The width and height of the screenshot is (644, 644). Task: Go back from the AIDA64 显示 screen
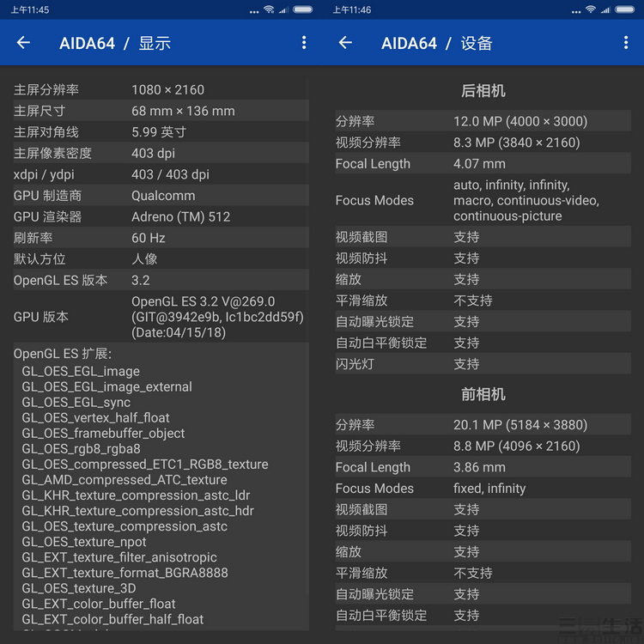[23, 42]
